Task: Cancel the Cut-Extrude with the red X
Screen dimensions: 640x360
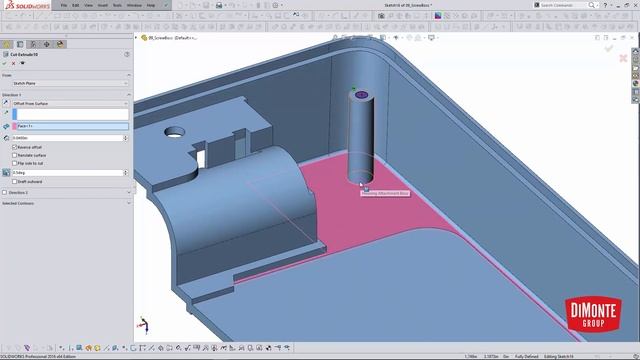Action: pos(13,63)
